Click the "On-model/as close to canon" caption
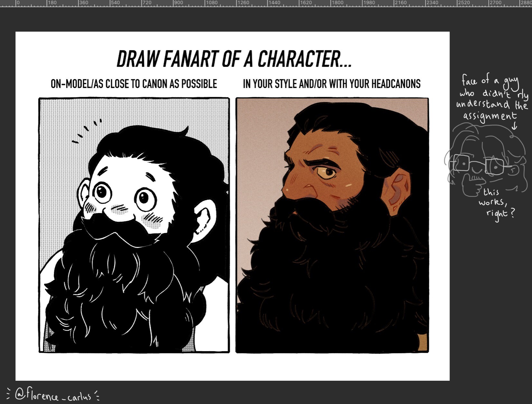 (134, 84)
